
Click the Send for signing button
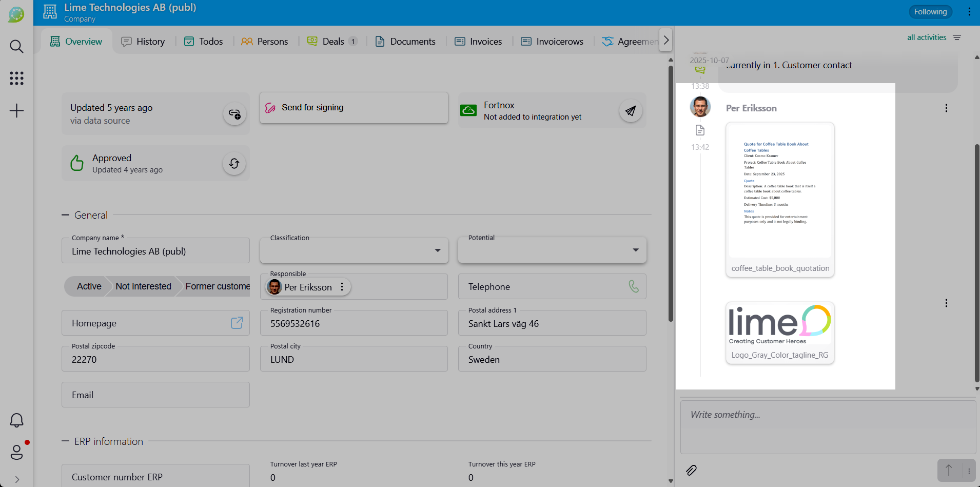point(354,108)
